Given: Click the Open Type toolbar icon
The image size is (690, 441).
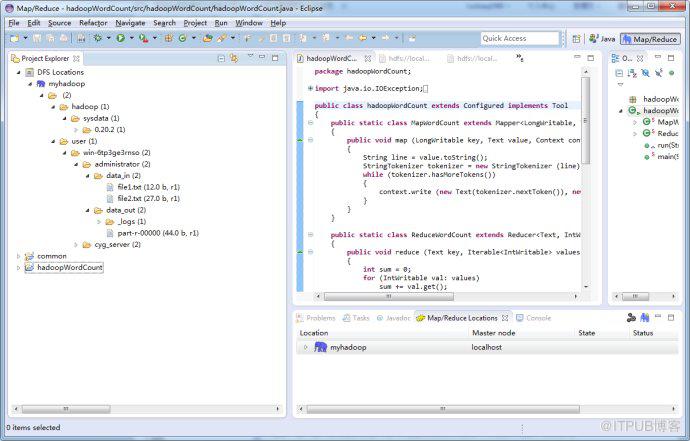Looking at the screenshot, I should [207, 38].
